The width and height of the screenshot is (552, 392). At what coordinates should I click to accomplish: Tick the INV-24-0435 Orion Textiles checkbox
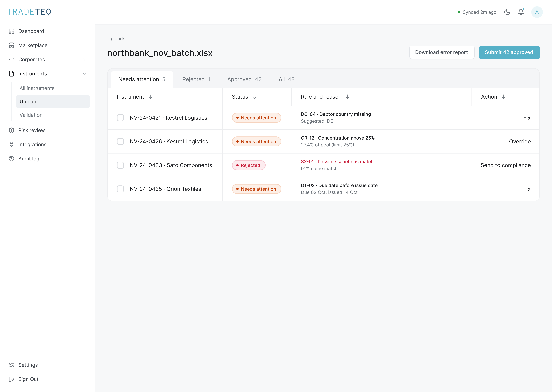click(120, 189)
